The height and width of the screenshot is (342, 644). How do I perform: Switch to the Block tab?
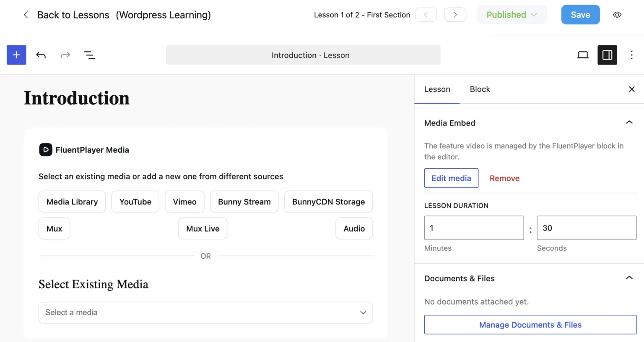[480, 89]
